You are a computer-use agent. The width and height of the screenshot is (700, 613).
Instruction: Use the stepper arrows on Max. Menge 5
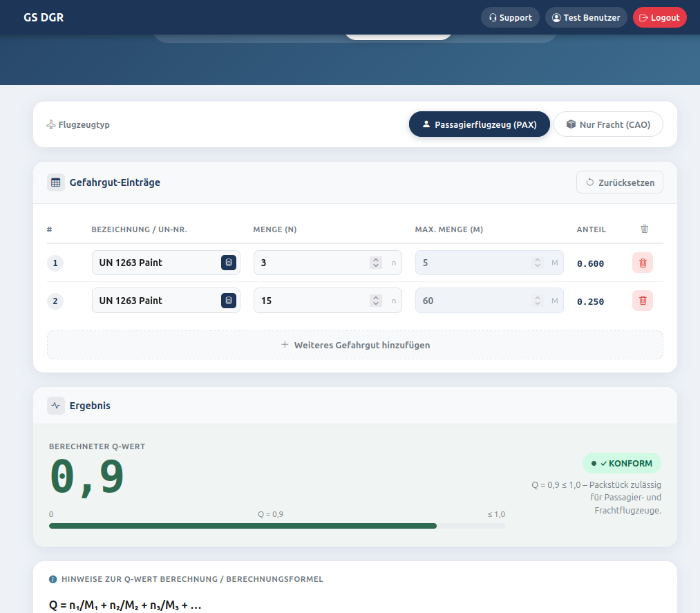tap(538, 263)
